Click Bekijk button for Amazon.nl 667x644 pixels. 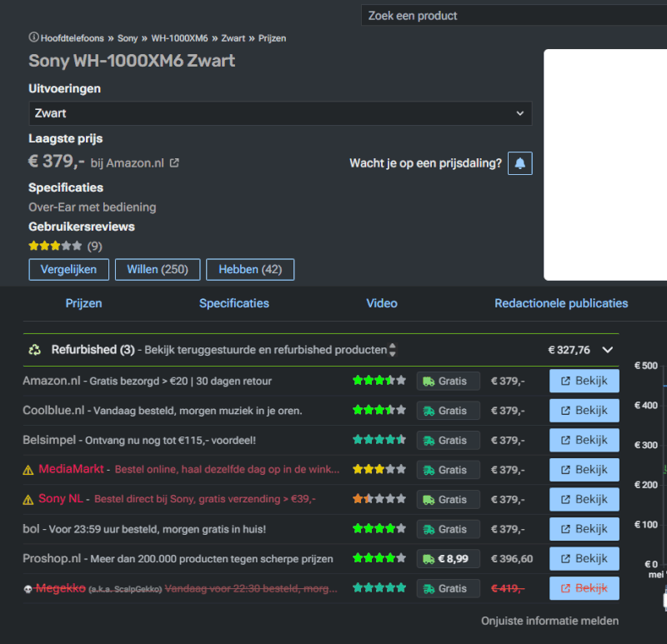(x=584, y=381)
